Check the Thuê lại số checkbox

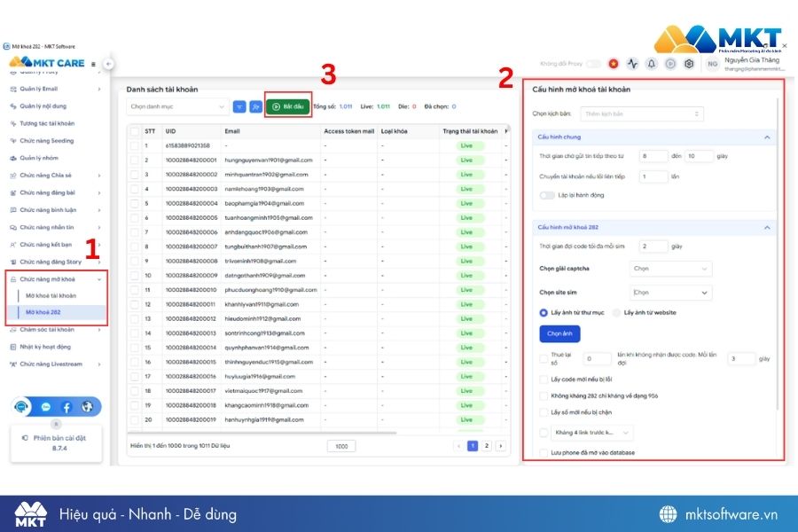(x=544, y=358)
